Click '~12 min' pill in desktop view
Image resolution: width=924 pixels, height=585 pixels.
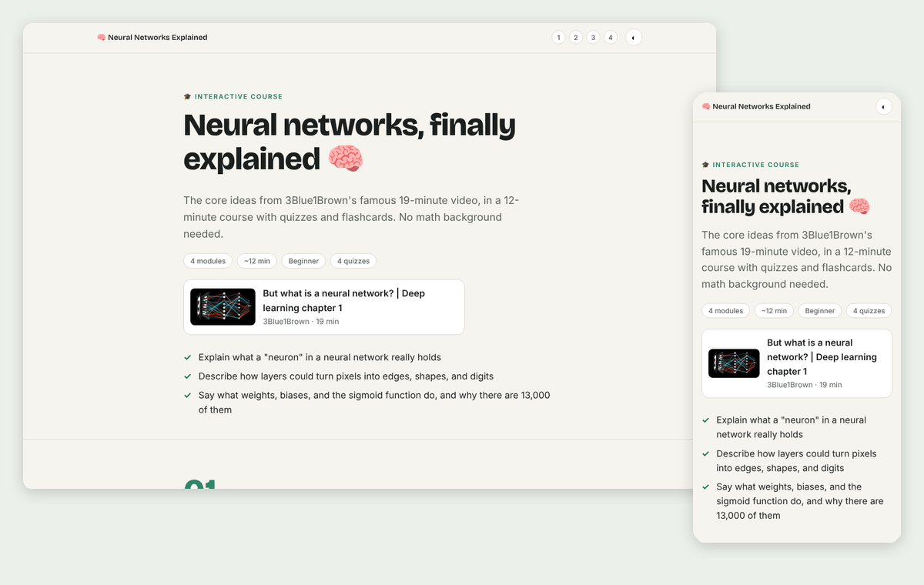(x=257, y=261)
